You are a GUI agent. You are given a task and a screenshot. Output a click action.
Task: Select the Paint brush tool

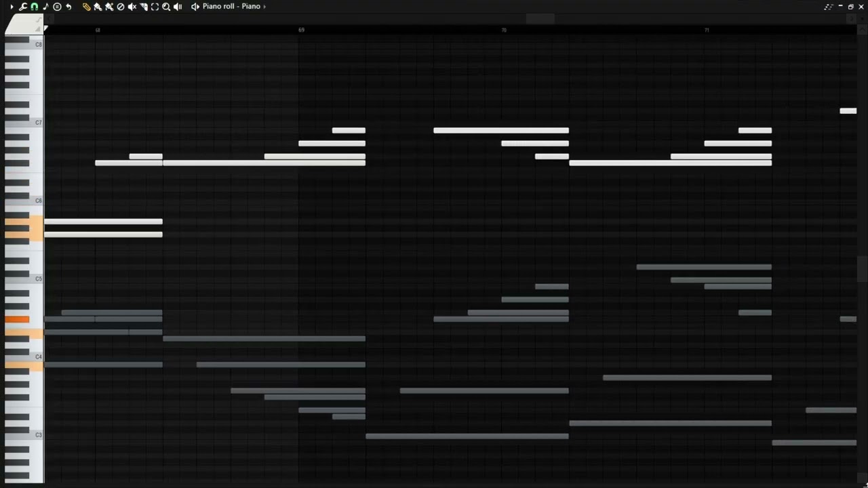(98, 7)
